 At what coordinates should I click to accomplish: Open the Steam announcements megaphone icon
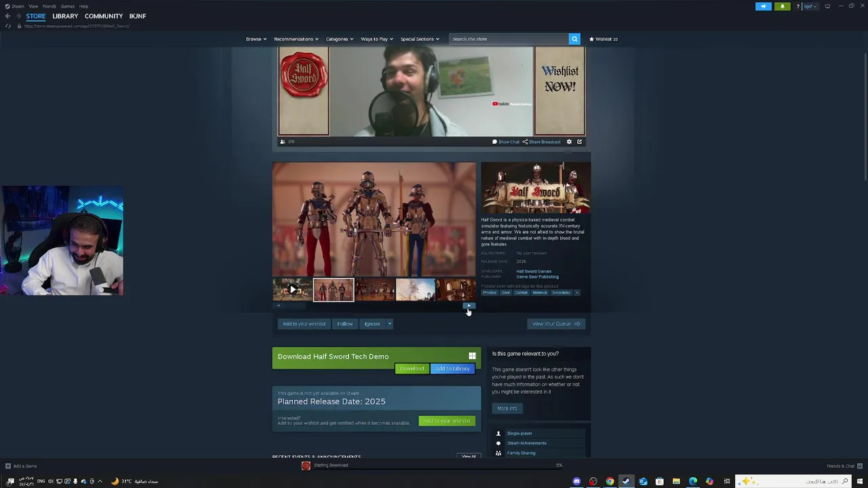click(764, 6)
